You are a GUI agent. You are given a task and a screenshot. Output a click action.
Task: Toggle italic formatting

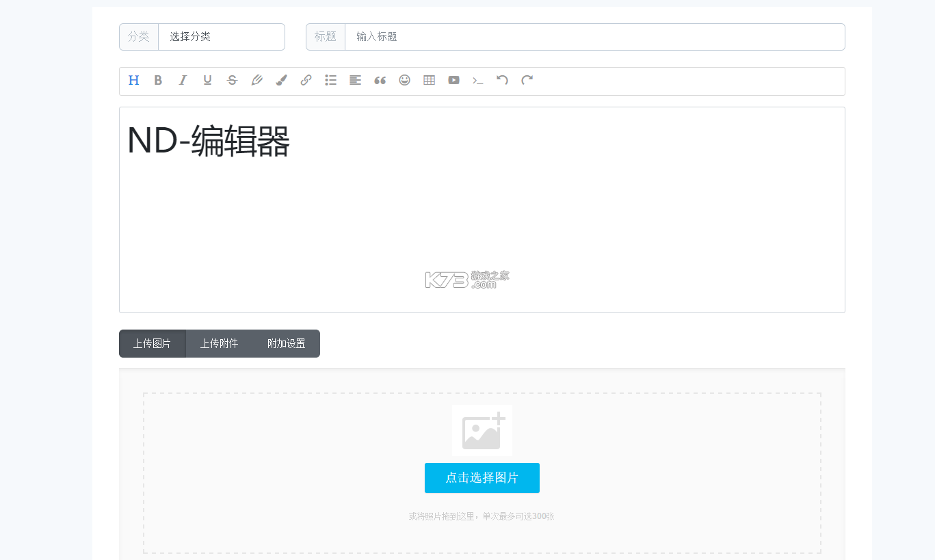[183, 80]
